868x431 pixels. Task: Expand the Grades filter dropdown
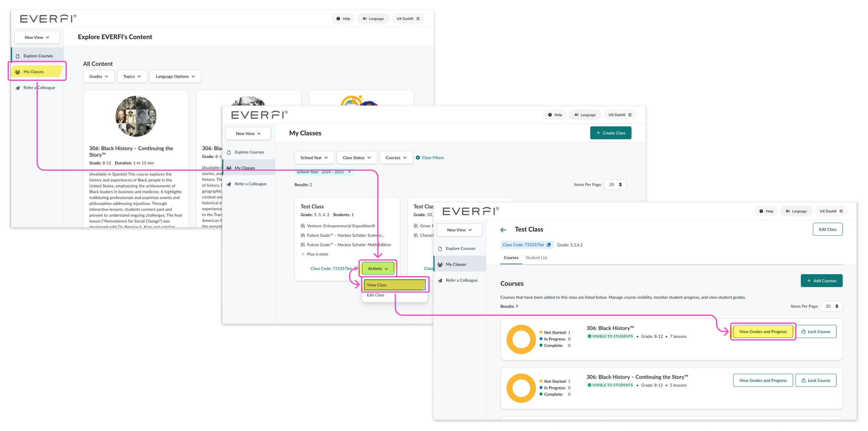pyautogui.click(x=99, y=76)
